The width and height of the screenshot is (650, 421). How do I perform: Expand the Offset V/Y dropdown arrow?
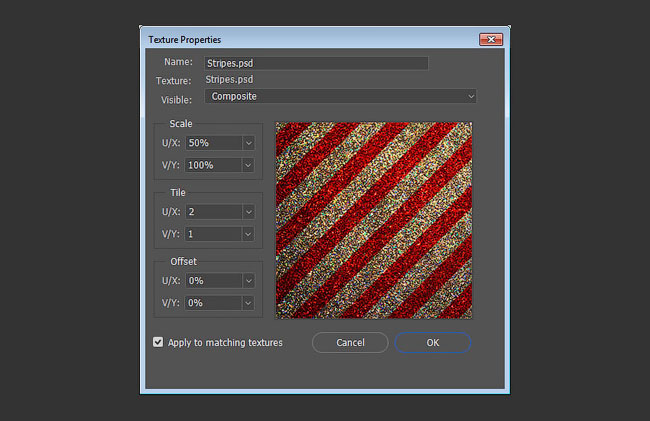pyautogui.click(x=247, y=303)
